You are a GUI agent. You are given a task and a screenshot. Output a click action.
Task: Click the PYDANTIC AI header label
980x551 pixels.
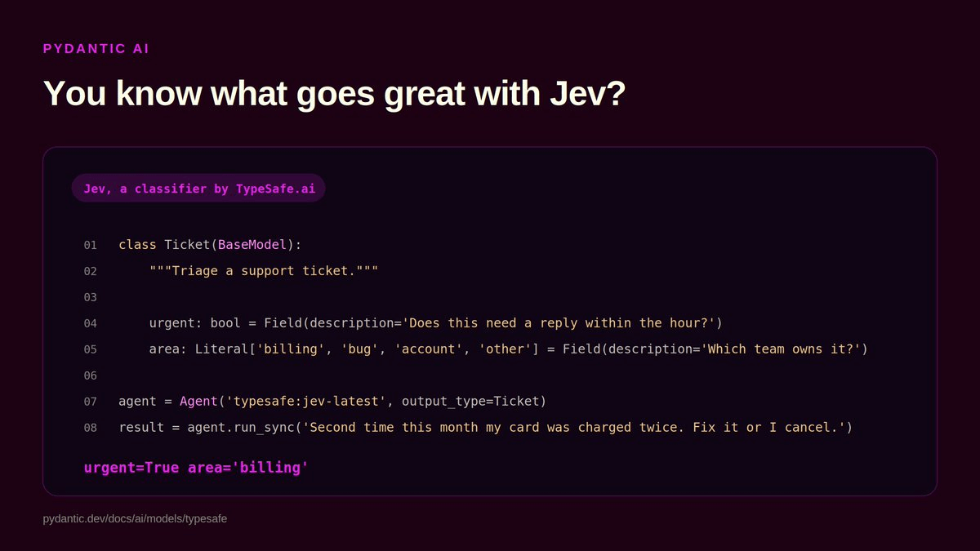96,49
